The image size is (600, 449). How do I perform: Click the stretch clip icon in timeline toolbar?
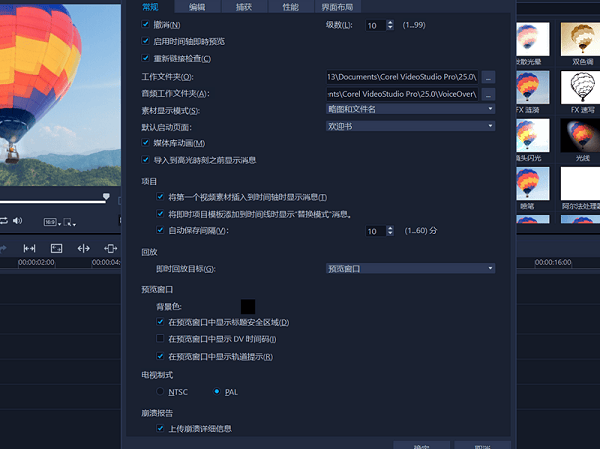110,249
